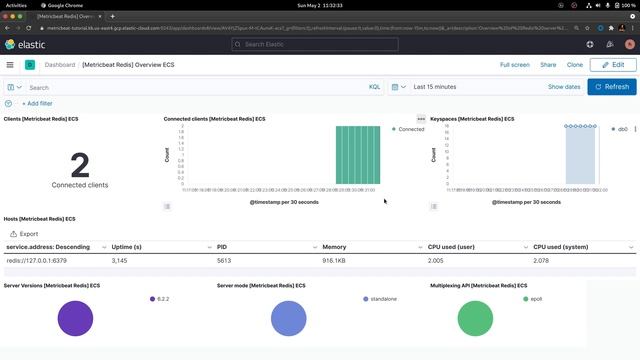Go to Dashboard breadcrumb
This screenshot has width=640, height=360.
[60, 65]
